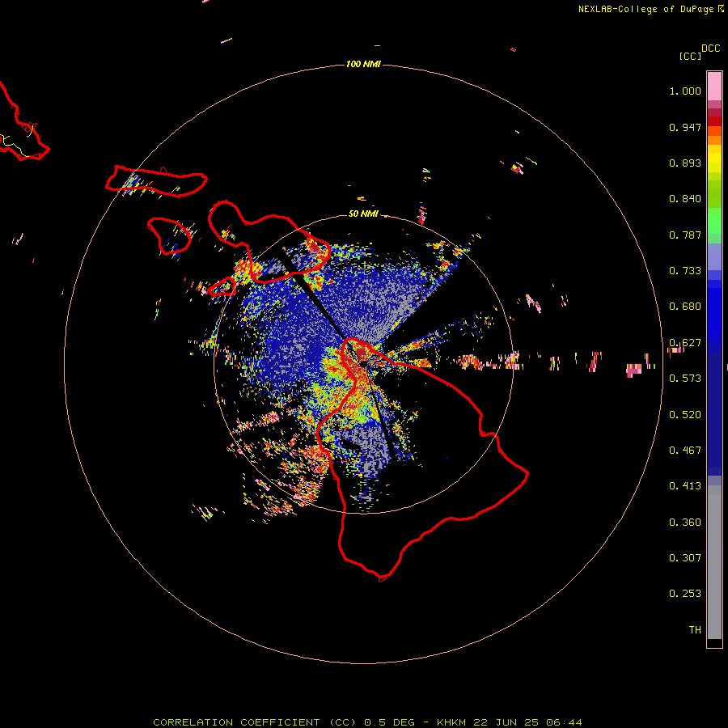The image size is (728, 728).
Task: Click the Lanai island outline
Action: tap(170, 236)
